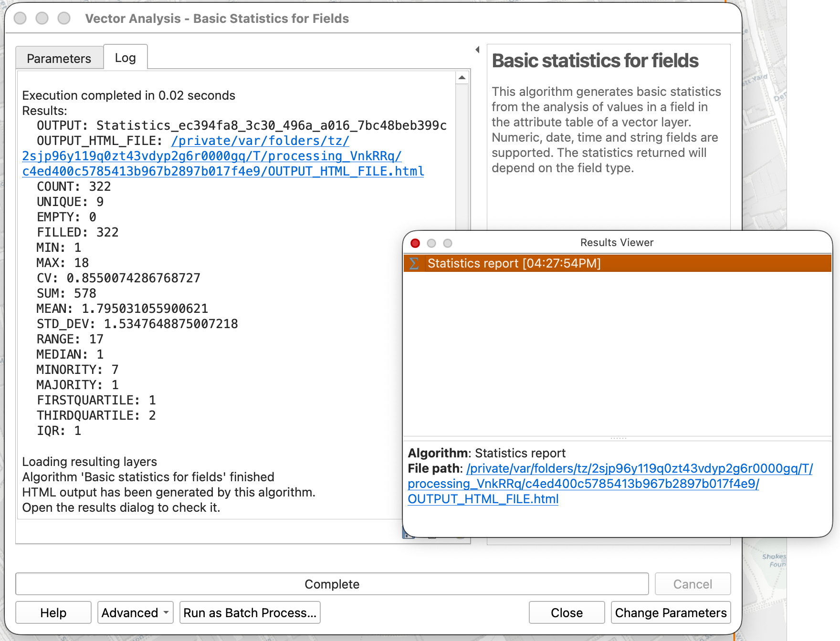Screen dimensions: 840x641
Task: Click the Change Parameters button
Action: click(671, 612)
